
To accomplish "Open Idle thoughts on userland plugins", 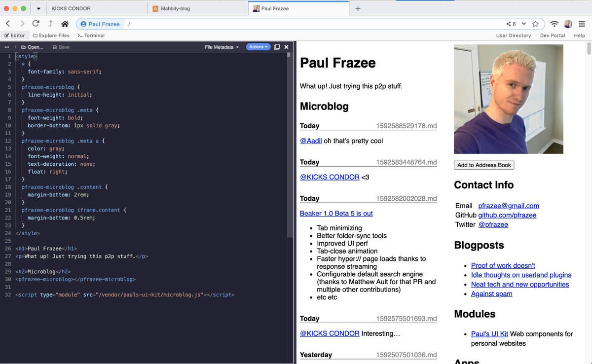I will click(x=521, y=275).
